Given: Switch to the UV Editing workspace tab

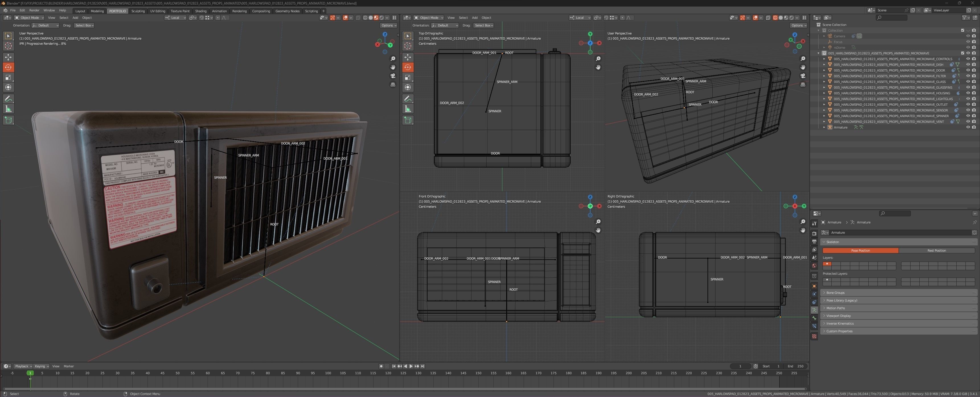Looking at the screenshot, I should [157, 11].
